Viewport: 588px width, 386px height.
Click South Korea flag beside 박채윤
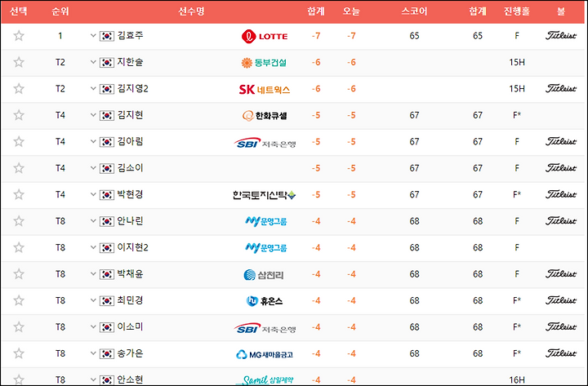click(107, 274)
